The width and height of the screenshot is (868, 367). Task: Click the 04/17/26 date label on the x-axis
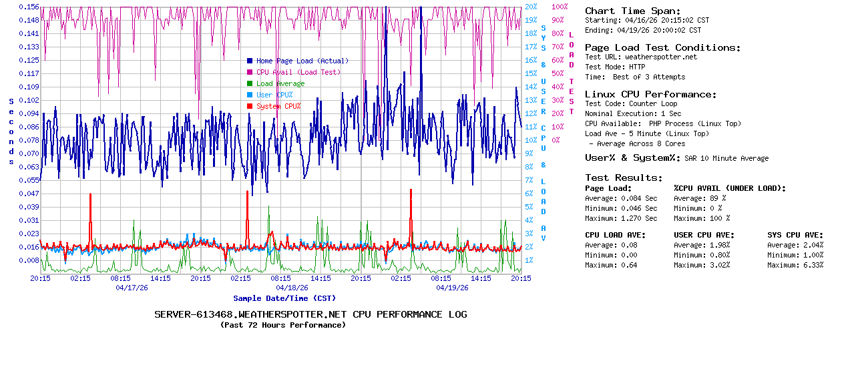[132, 288]
